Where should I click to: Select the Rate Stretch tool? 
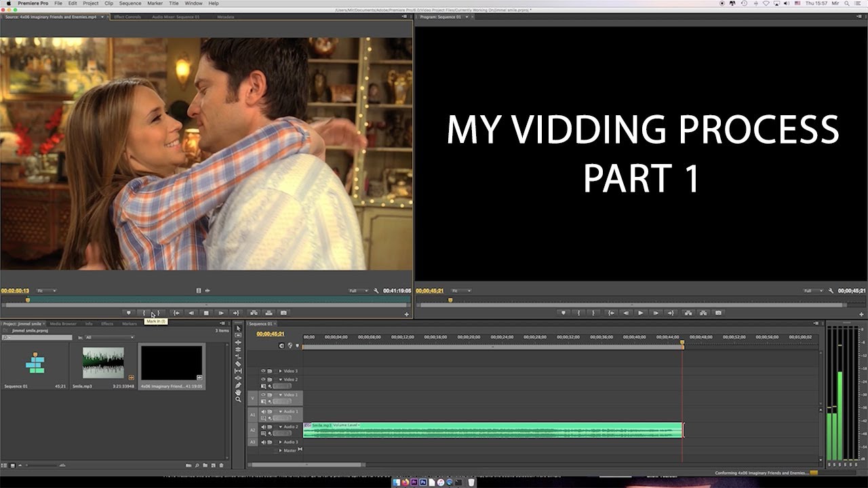(238, 357)
